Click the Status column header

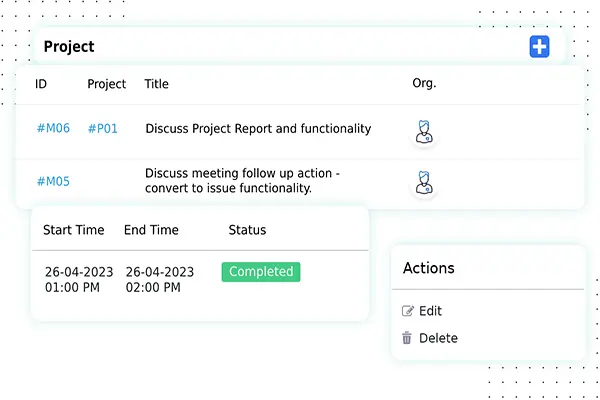point(247,230)
